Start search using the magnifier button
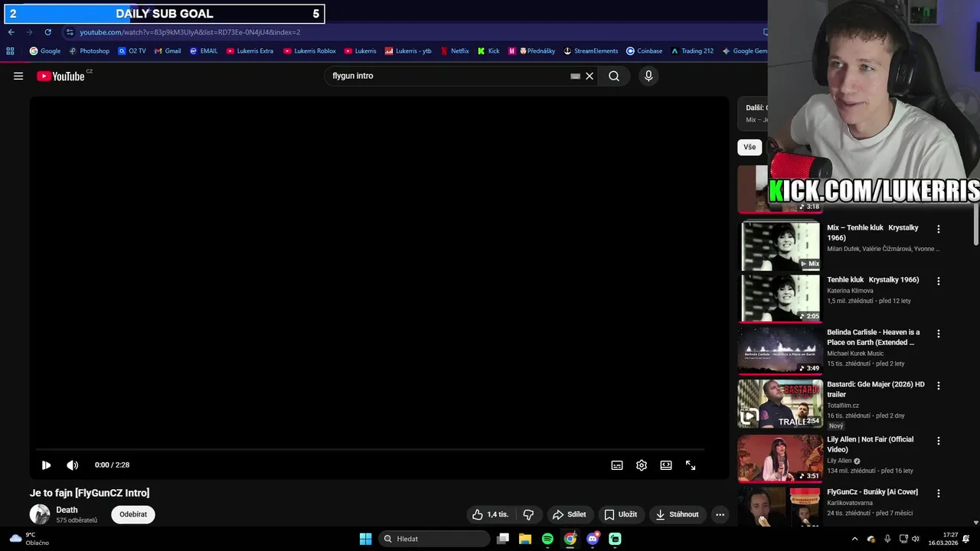The height and width of the screenshot is (551, 980). tap(614, 76)
